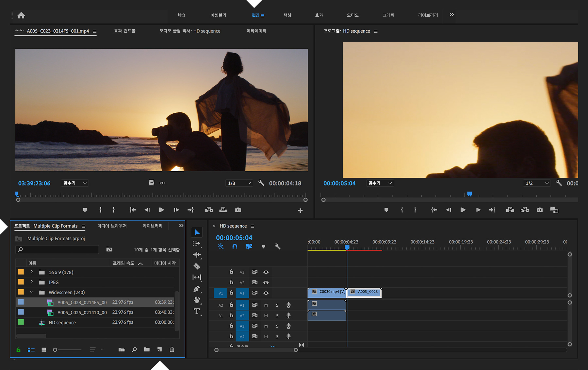This screenshot has width=588, height=370.
Task: Select the Pen tool
Action: point(197,289)
